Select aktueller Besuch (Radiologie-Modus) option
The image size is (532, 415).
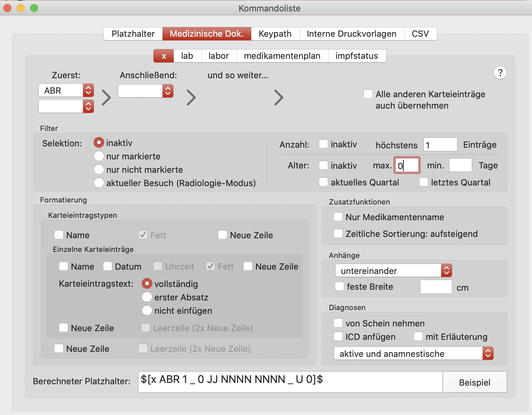[x=99, y=183]
